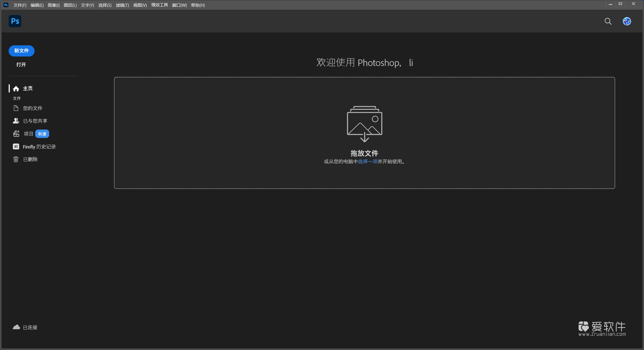Click the cloud connected status icon

(x=16, y=327)
